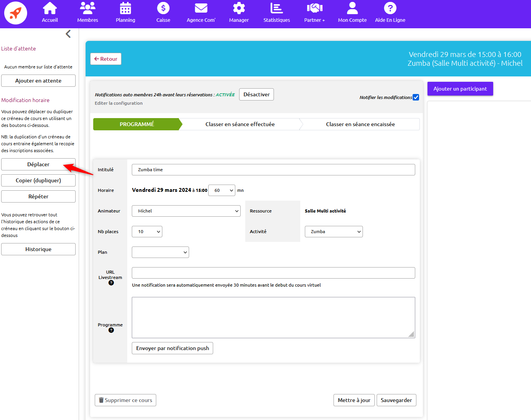Screen dimensions: 531x420
Task: Click Ajouter un participant button
Action: pyautogui.click(x=460, y=89)
